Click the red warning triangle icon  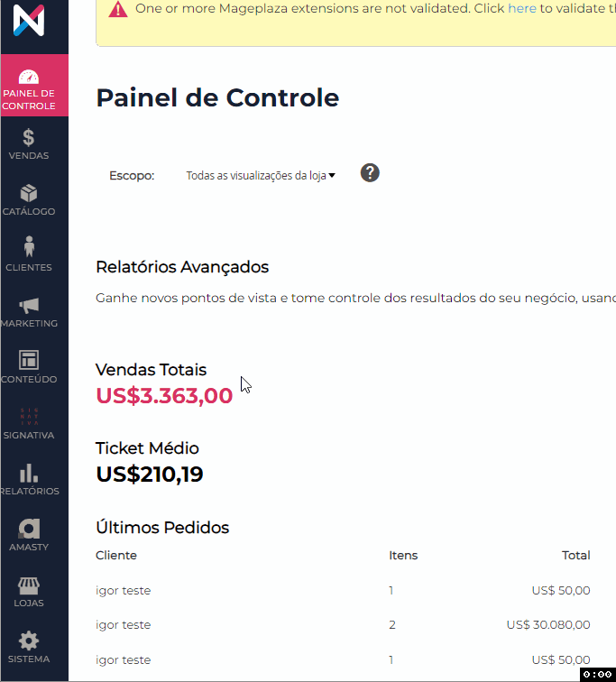click(118, 9)
